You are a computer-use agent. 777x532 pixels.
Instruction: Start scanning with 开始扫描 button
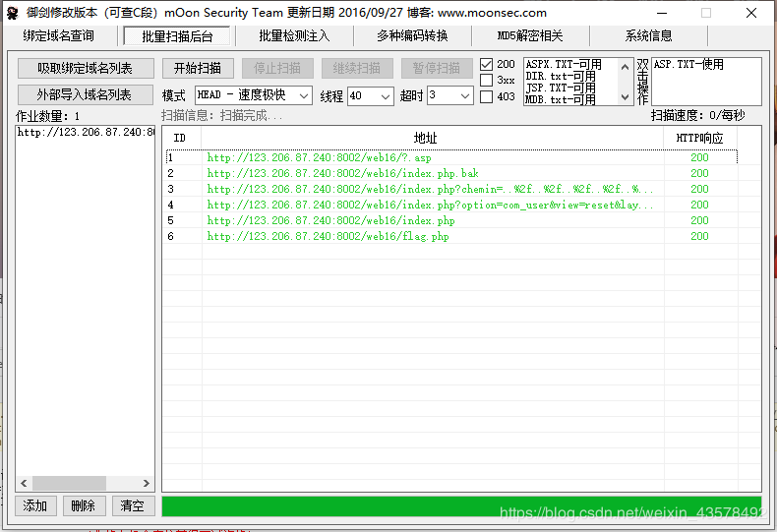(198, 68)
